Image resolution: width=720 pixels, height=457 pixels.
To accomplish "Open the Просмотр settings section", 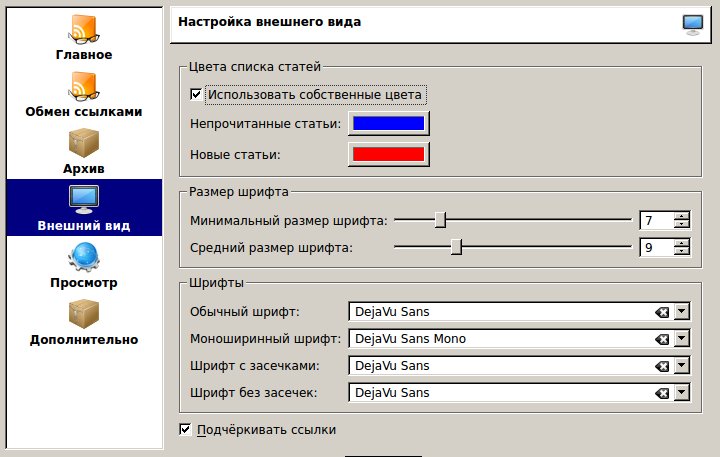I will point(84,265).
